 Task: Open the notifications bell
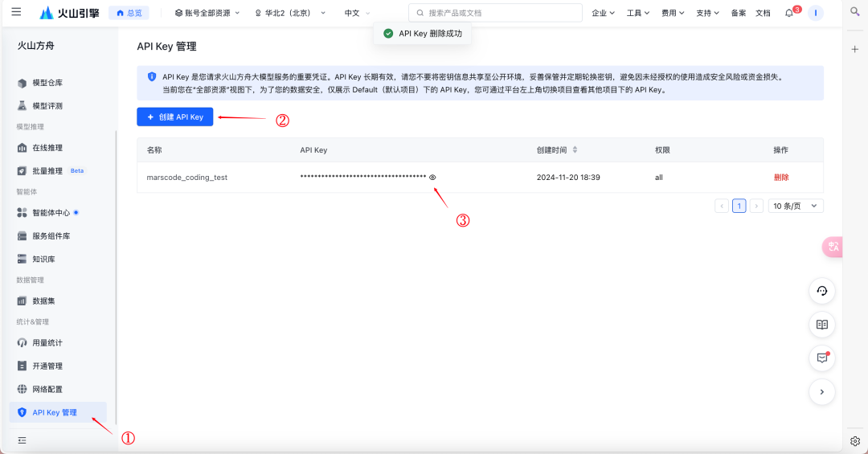789,13
